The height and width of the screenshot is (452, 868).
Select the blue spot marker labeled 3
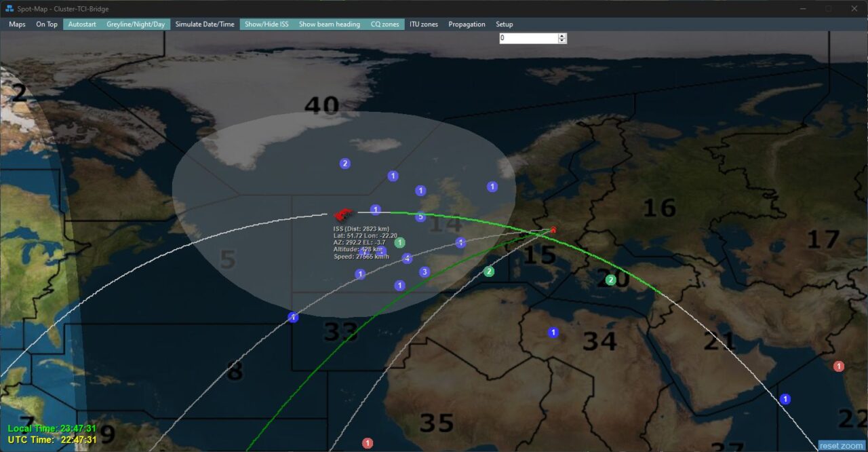(425, 272)
